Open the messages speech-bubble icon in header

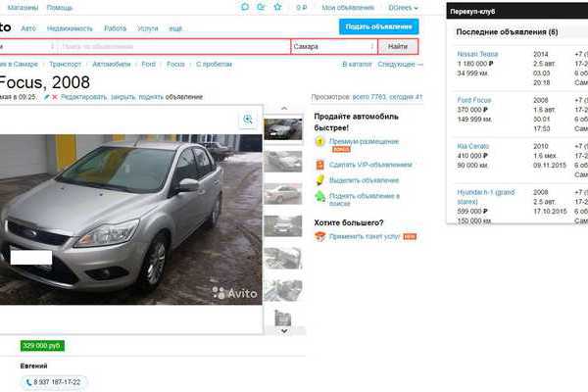coord(245,7)
